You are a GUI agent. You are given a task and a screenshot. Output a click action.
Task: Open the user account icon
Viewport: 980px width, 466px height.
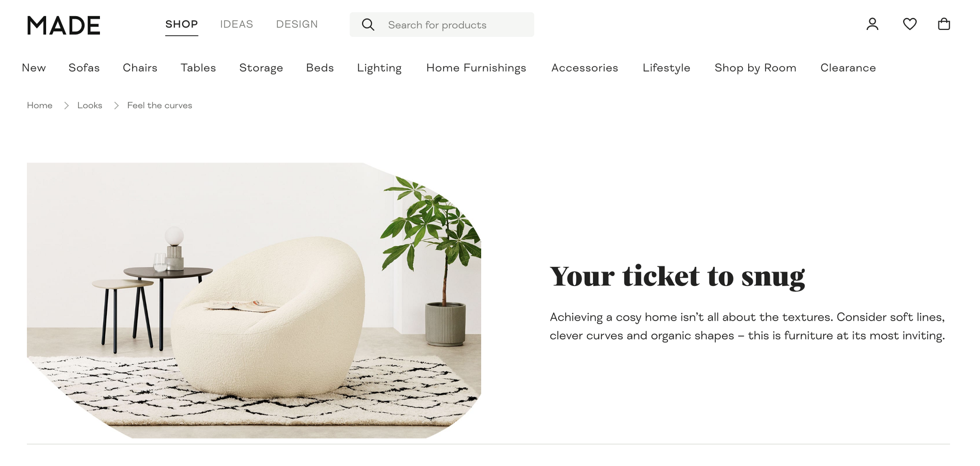coord(872,24)
